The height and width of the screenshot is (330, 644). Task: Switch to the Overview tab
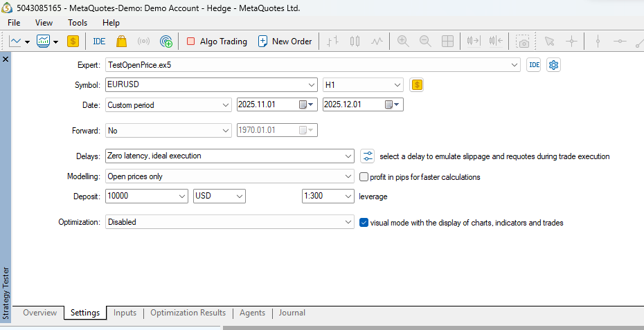tap(40, 313)
